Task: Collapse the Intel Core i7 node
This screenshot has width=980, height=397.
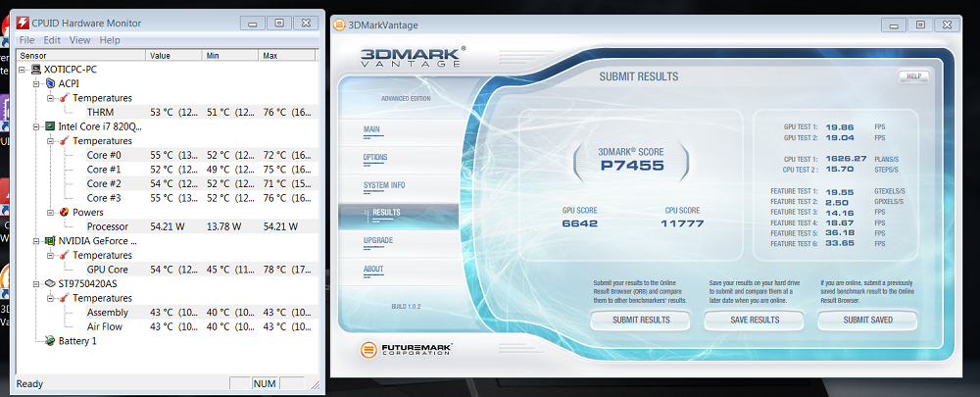Action: point(36,126)
